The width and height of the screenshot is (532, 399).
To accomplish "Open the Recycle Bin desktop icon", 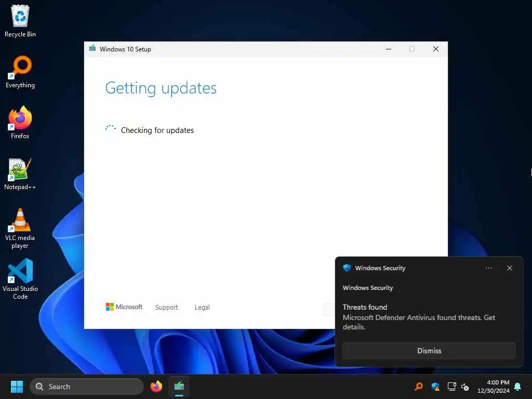I will click(20, 21).
